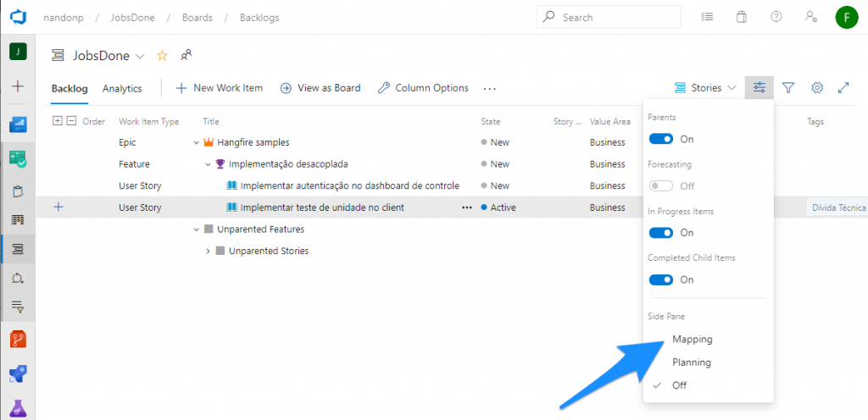Sort by the Value Area column header
The height and width of the screenshot is (420, 868).
coord(610,122)
